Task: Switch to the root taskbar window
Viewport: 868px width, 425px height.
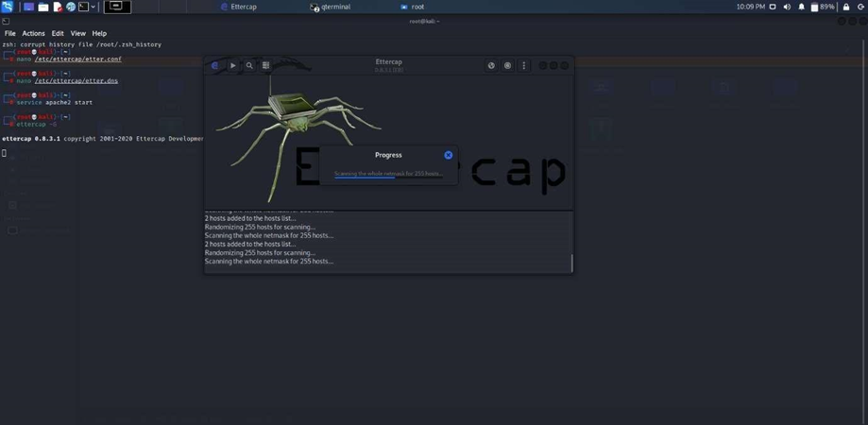Action: point(413,8)
